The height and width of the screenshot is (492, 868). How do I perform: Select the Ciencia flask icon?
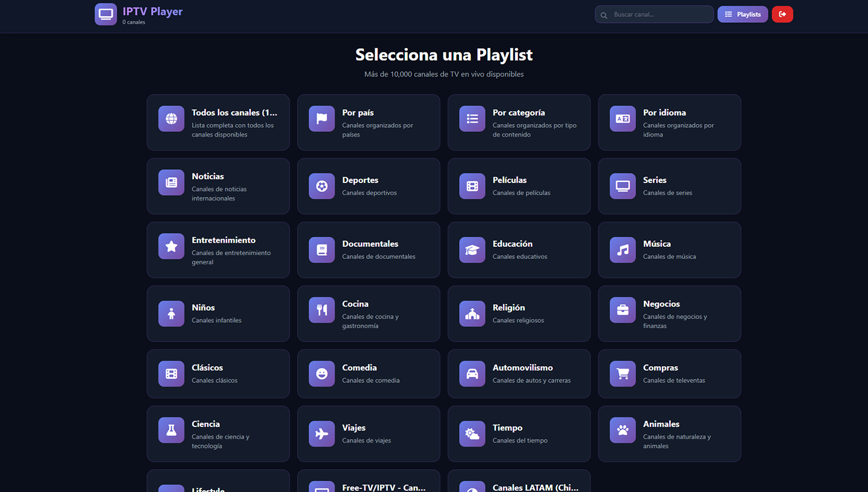tap(171, 430)
